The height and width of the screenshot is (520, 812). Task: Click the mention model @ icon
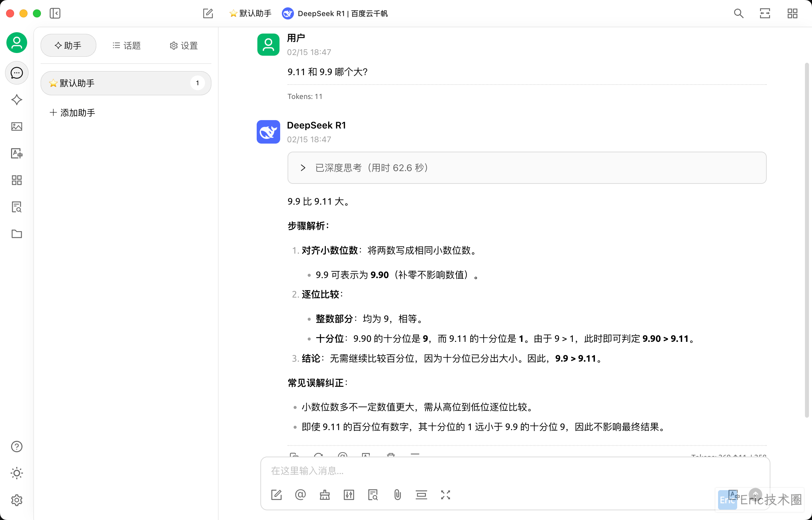pyautogui.click(x=300, y=495)
